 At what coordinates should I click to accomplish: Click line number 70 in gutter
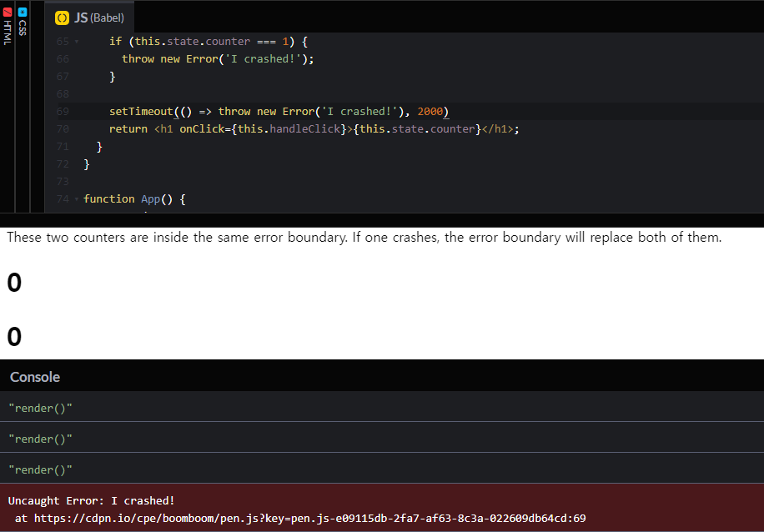click(63, 129)
